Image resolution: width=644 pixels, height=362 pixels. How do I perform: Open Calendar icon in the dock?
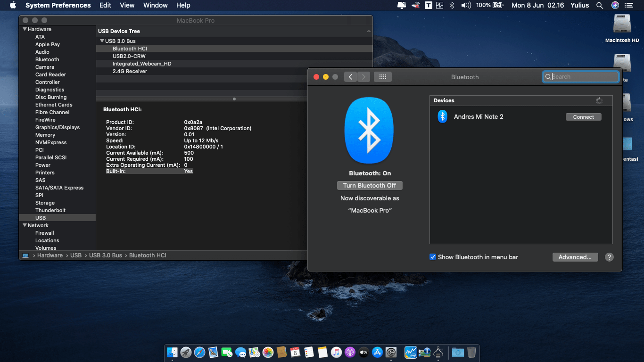[295, 352]
